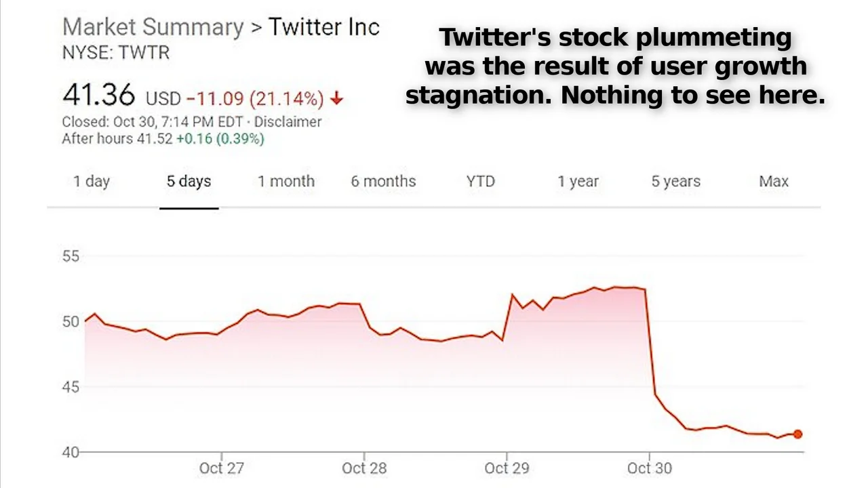This screenshot has width=868, height=488.
Task: Select the 1 day range tab
Action: click(x=92, y=182)
